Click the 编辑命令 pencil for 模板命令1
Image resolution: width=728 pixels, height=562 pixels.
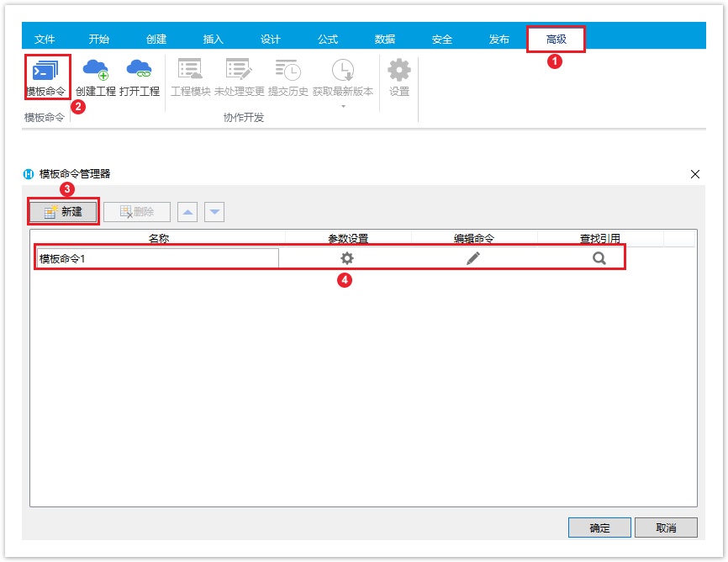click(x=473, y=258)
